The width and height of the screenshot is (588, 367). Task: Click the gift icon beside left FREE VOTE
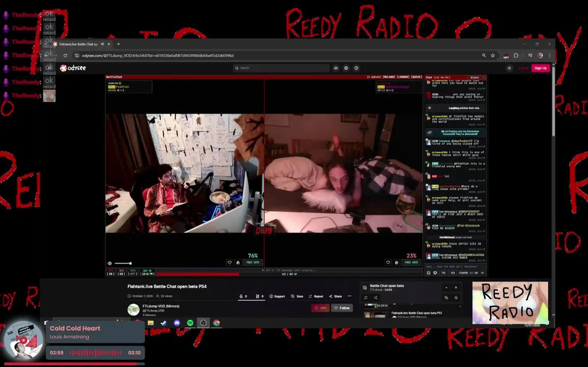[238, 263]
